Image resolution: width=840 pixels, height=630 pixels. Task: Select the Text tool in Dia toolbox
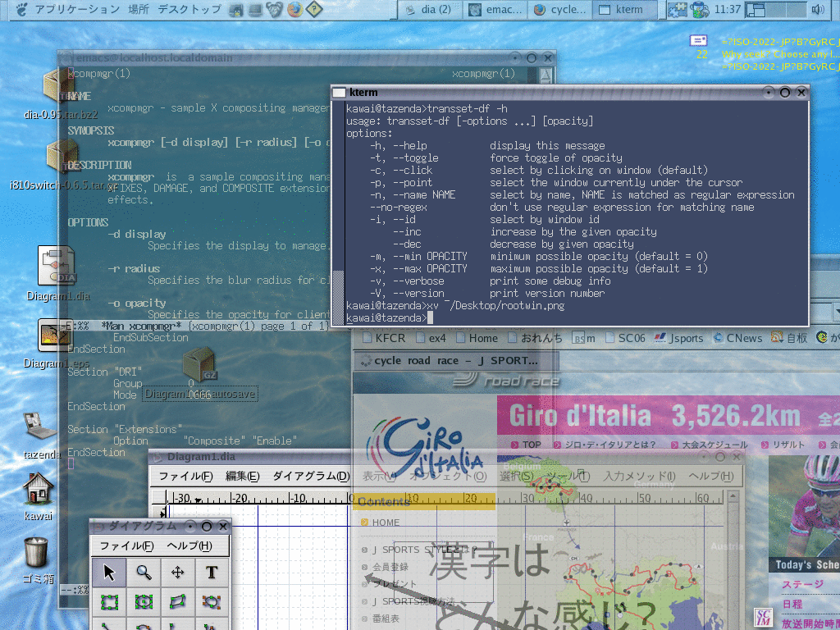point(212,572)
